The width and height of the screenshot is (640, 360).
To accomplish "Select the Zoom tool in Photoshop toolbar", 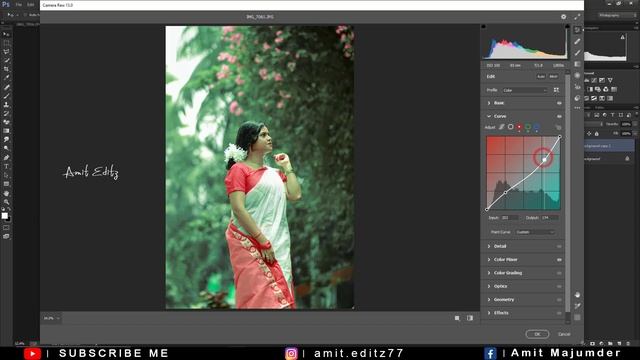I will tap(6, 202).
